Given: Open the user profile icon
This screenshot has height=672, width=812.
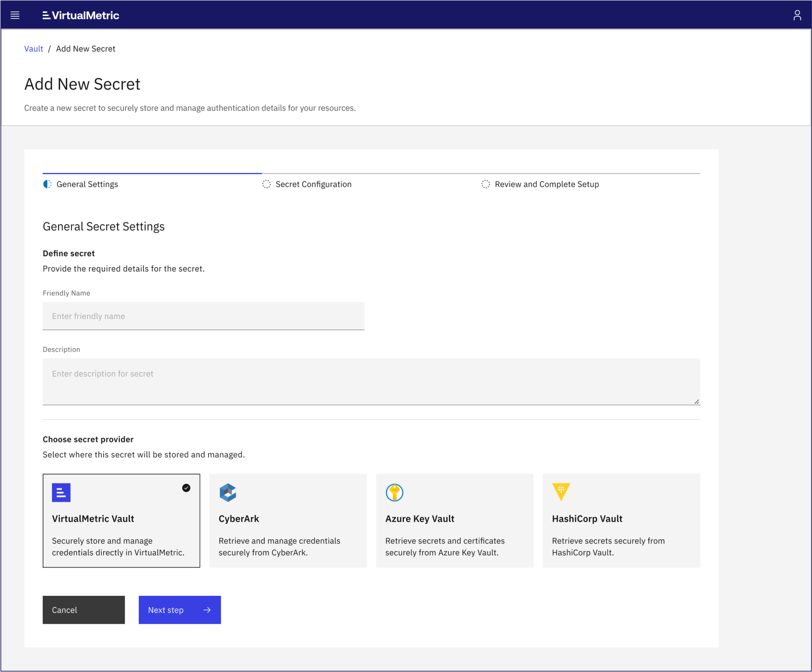Looking at the screenshot, I should tap(797, 15).
